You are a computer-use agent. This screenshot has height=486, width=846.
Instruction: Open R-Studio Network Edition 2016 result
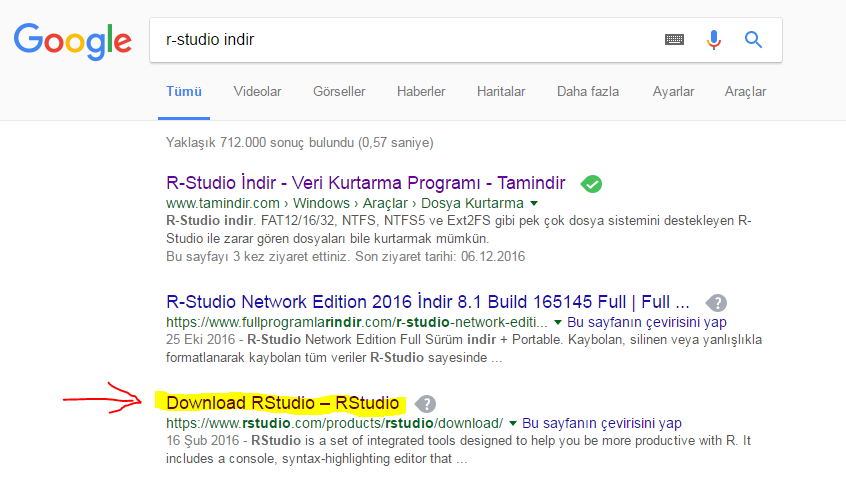(x=427, y=302)
